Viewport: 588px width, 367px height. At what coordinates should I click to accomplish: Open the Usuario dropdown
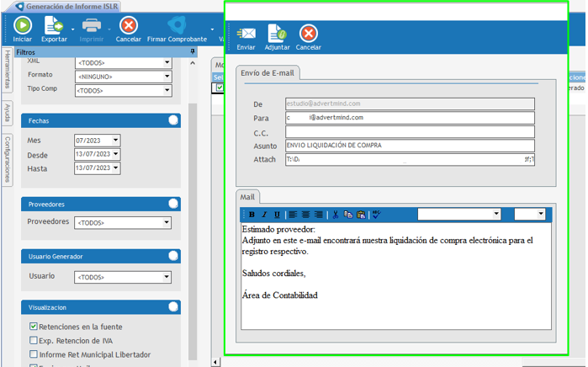pos(167,277)
